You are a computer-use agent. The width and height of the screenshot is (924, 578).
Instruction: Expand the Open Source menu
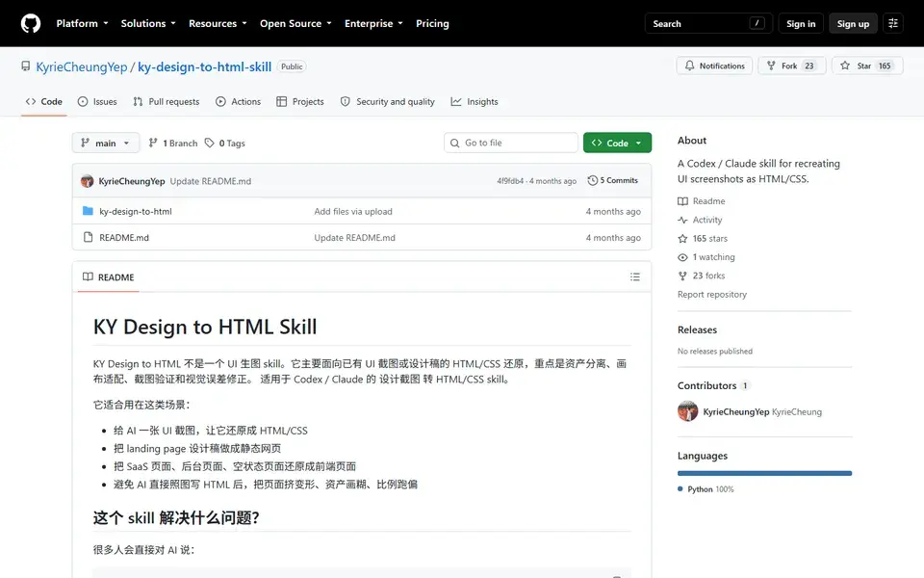295,23
